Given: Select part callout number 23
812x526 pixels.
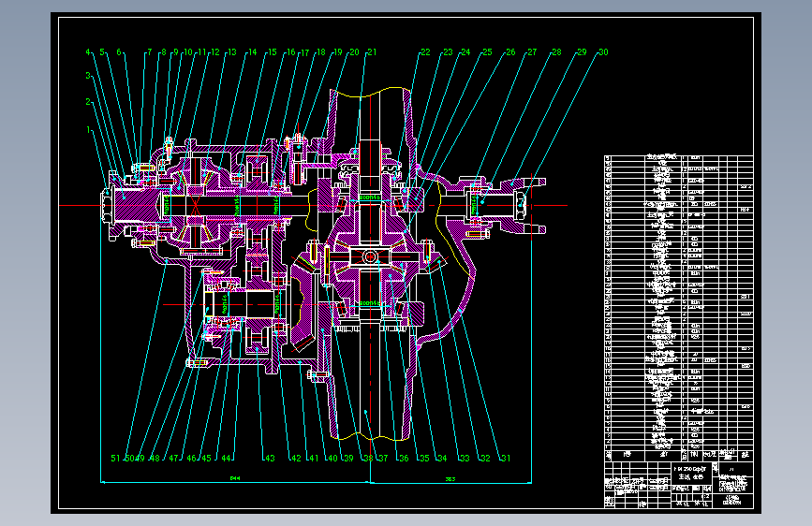Looking at the screenshot, I should [x=448, y=52].
